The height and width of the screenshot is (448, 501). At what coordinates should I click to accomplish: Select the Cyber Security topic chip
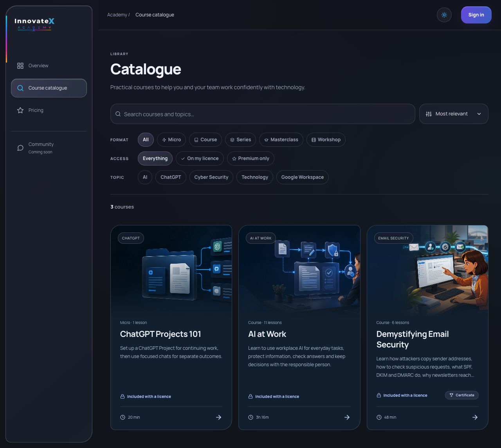pyautogui.click(x=211, y=177)
